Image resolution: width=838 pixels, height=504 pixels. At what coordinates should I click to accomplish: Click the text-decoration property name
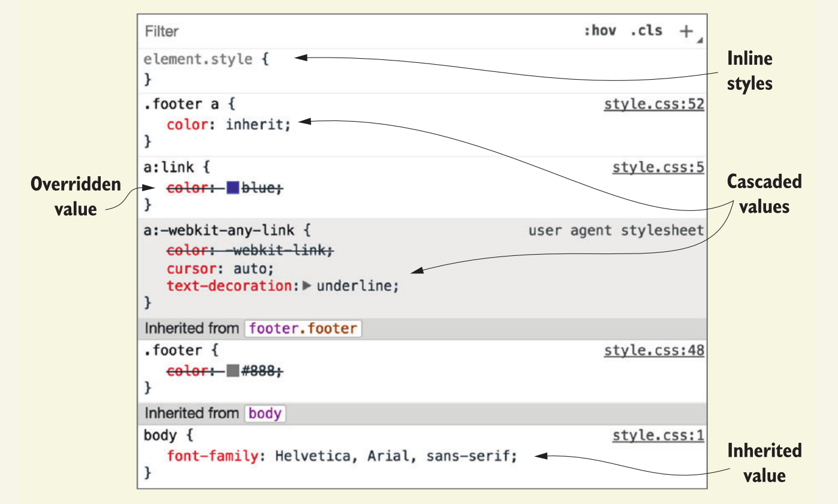tap(229, 286)
